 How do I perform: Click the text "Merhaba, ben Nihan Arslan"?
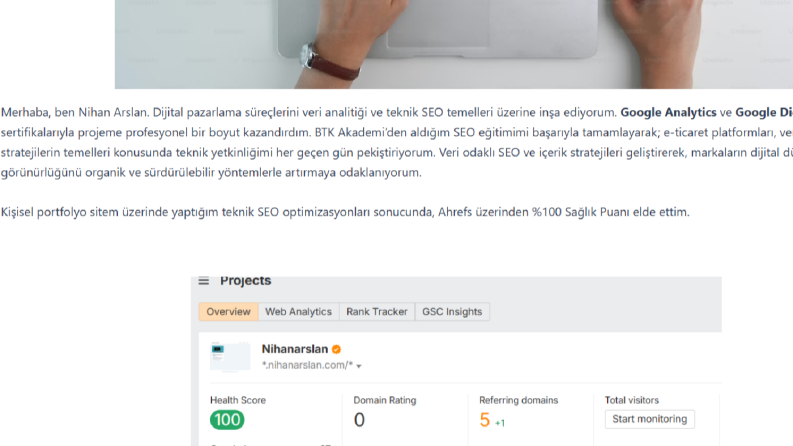75,112
